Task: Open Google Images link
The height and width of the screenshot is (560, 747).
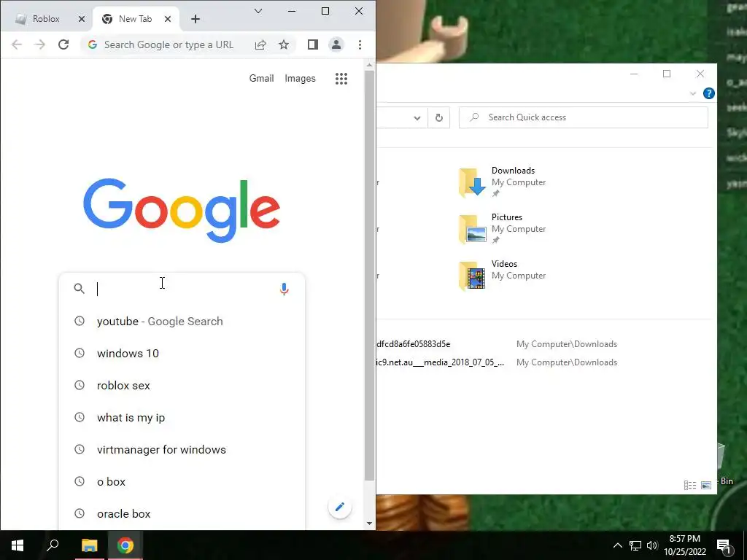Action: pos(300,79)
